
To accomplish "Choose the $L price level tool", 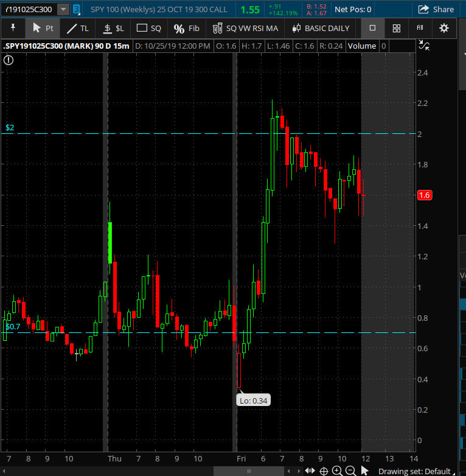I will (x=113, y=28).
